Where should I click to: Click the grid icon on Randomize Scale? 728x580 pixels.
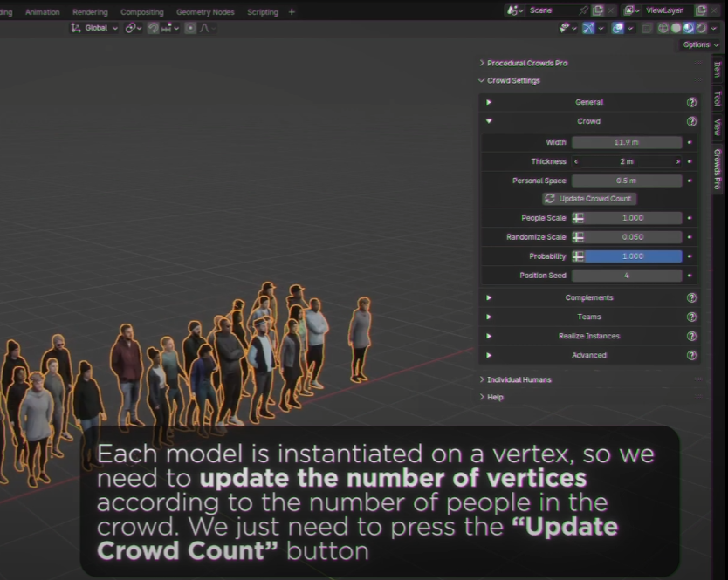[x=578, y=237]
